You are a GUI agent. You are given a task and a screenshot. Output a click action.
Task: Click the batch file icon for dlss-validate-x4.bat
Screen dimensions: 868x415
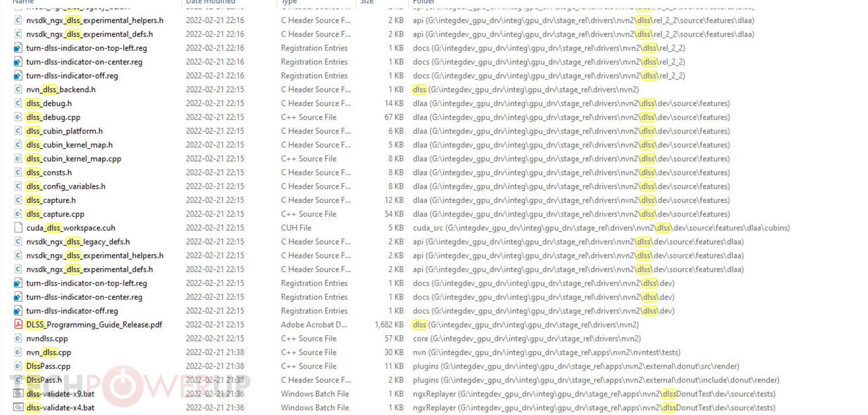click(x=18, y=407)
